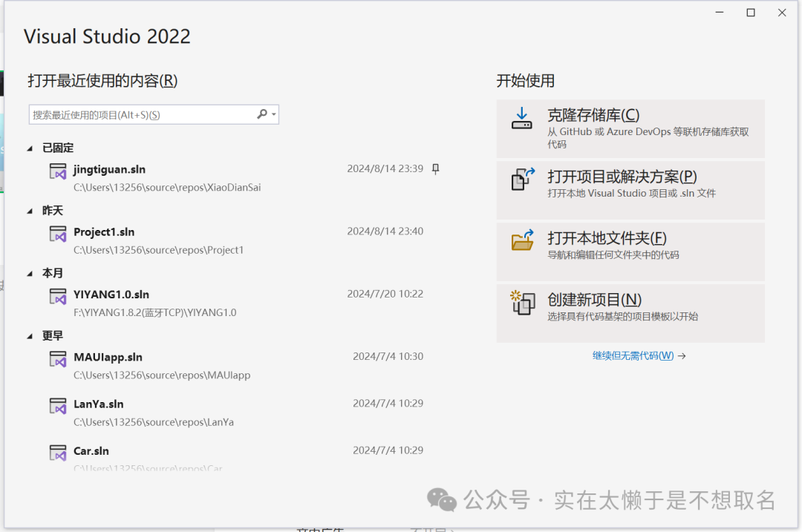Click the create new project icon
Image resolution: width=802 pixels, height=532 pixels.
click(x=523, y=303)
